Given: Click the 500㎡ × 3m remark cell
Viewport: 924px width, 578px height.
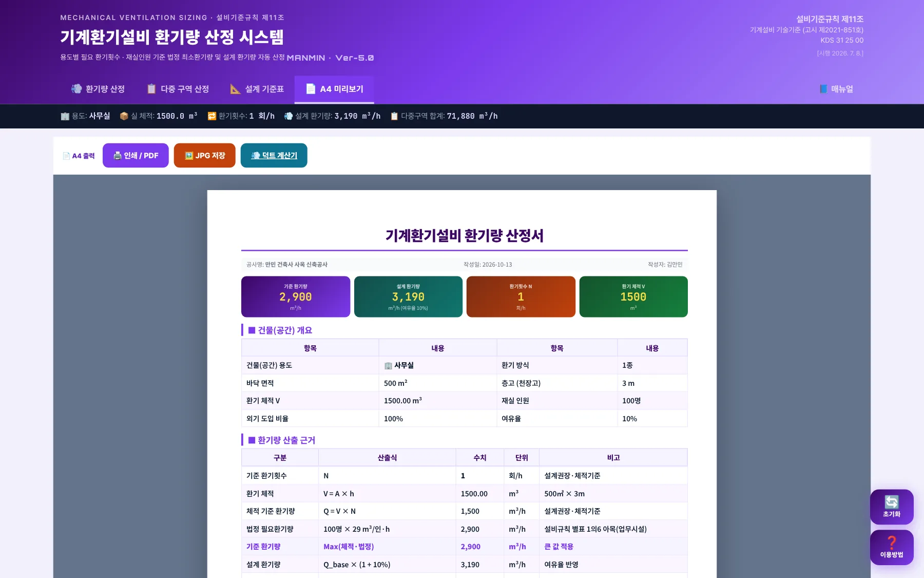Looking at the screenshot, I should click(x=613, y=494).
